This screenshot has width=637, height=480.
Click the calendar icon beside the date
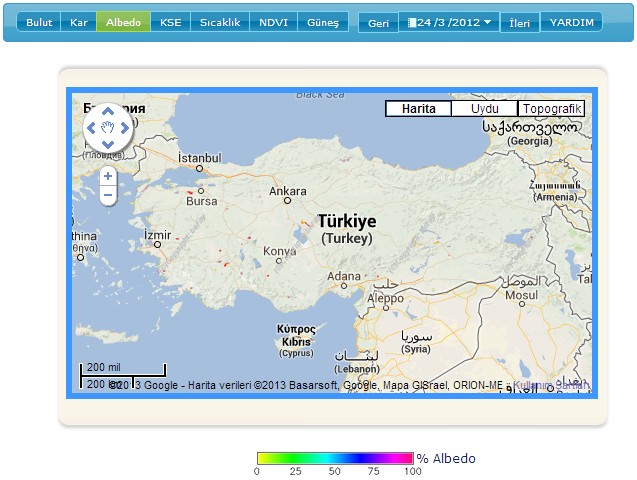(x=411, y=22)
